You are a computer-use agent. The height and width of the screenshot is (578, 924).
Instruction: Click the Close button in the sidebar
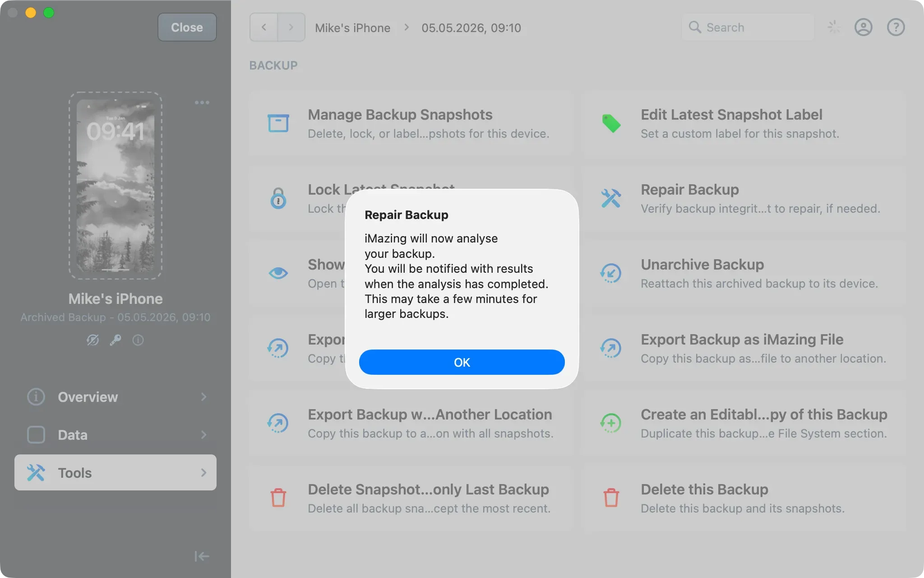point(187,27)
